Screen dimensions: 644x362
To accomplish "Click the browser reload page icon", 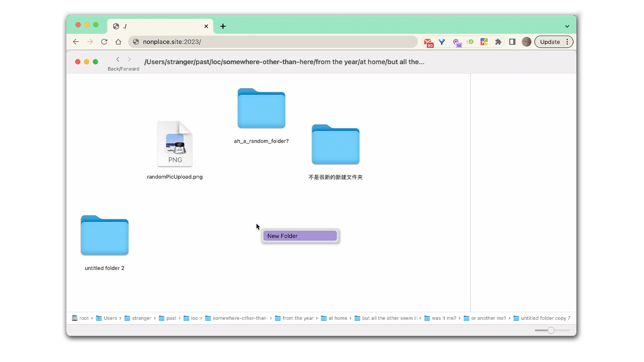I will point(104,42).
